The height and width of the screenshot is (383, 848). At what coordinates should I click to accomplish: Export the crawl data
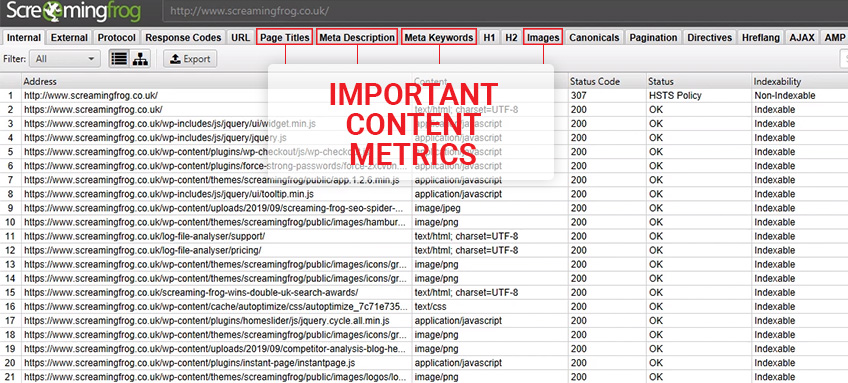pyautogui.click(x=190, y=59)
